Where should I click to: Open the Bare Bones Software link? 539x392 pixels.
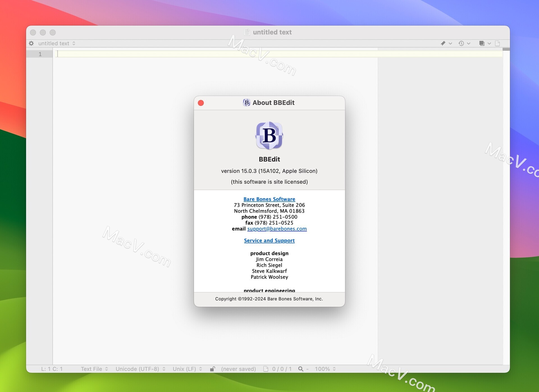[x=269, y=199]
